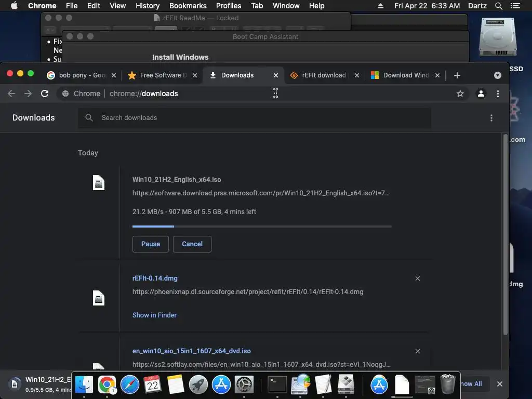The height and width of the screenshot is (399, 532).
Task: Click the Win10_21H2_English_x64.iso file name
Action: 177,180
